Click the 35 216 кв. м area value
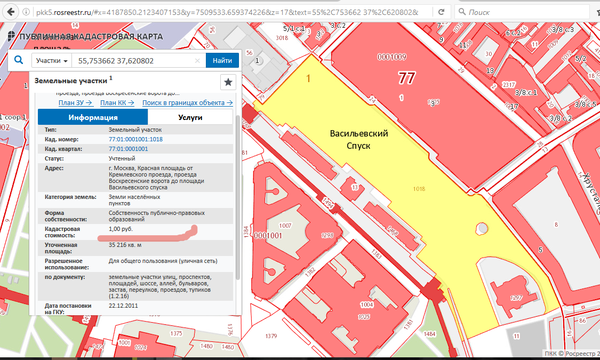The image size is (600, 360). pos(125,244)
